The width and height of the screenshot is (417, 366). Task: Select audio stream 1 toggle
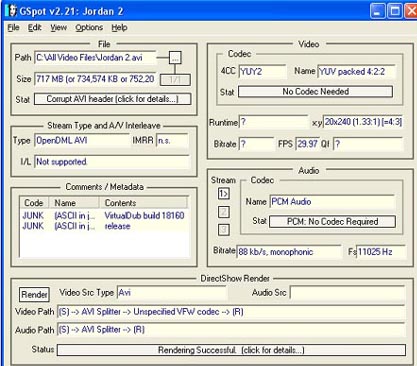(224, 193)
